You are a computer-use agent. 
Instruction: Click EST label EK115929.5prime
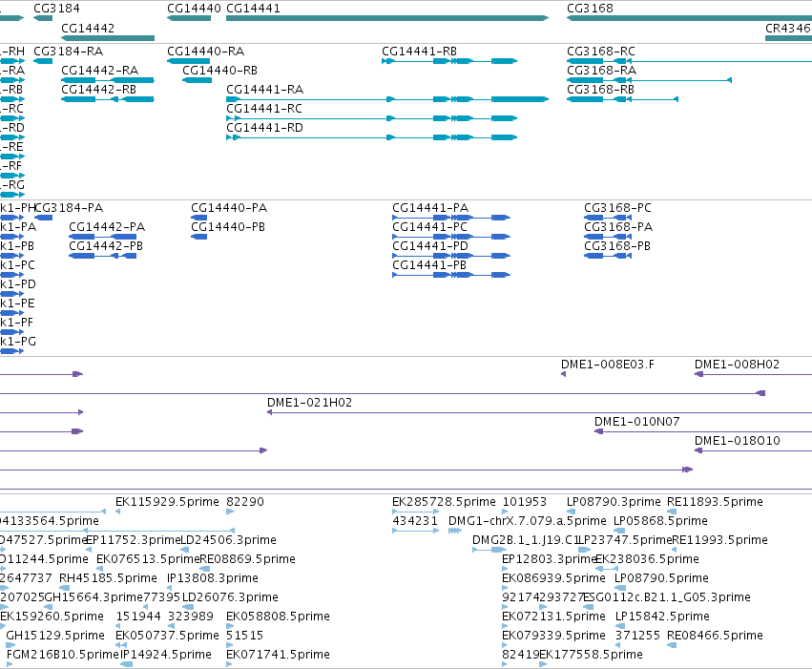tap(167, 502)
